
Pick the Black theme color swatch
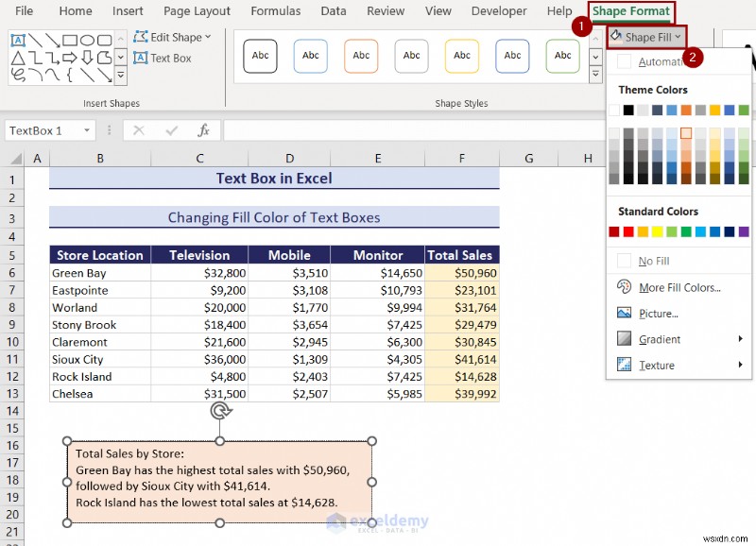click(x=628, y=110)
